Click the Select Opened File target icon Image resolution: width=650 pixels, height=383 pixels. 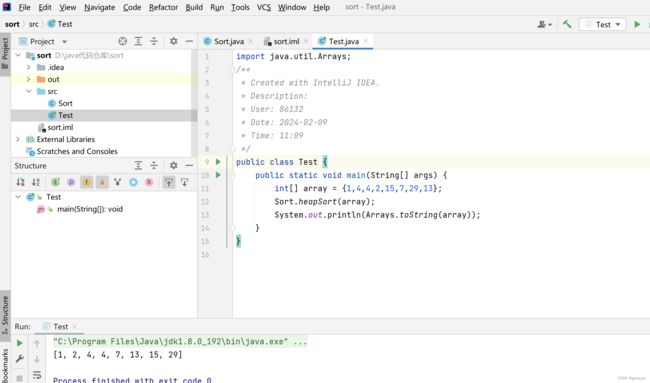[x=122, y=41]
